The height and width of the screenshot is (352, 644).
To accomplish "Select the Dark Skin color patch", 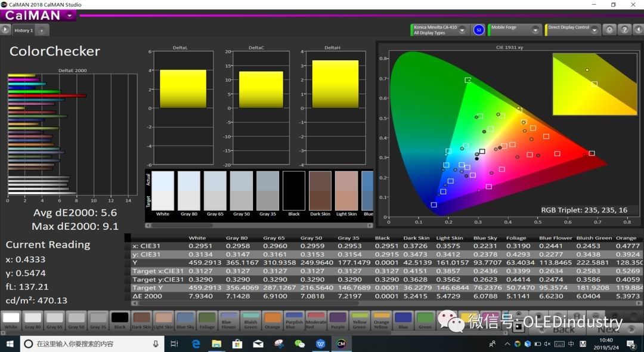I will click(142, 320).
